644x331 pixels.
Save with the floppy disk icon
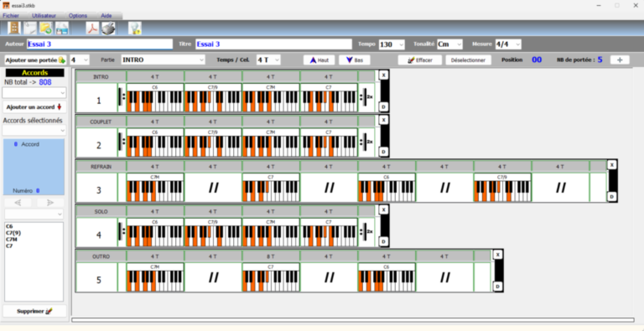(61, 28)
